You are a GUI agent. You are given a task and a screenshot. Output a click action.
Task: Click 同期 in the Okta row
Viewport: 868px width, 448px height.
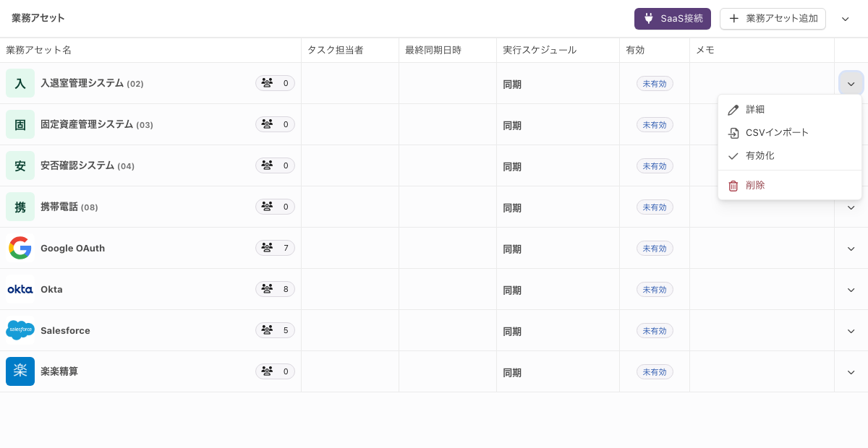512,290
